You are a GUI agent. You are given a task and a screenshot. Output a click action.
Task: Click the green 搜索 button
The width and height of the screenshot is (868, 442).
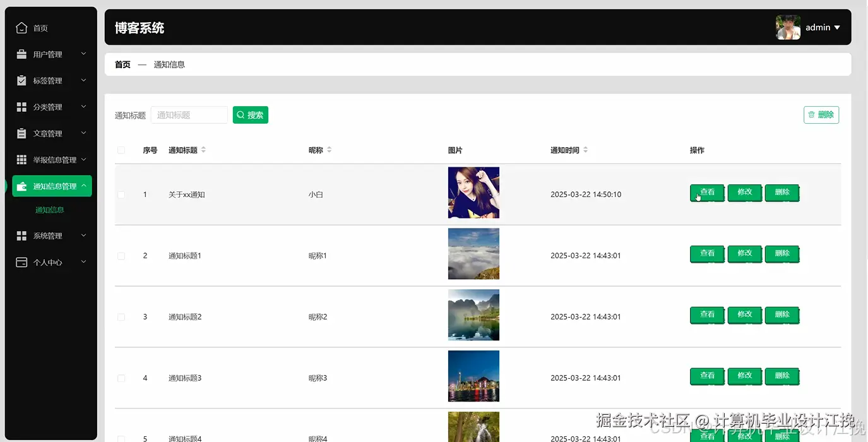[x=251, y=115]
